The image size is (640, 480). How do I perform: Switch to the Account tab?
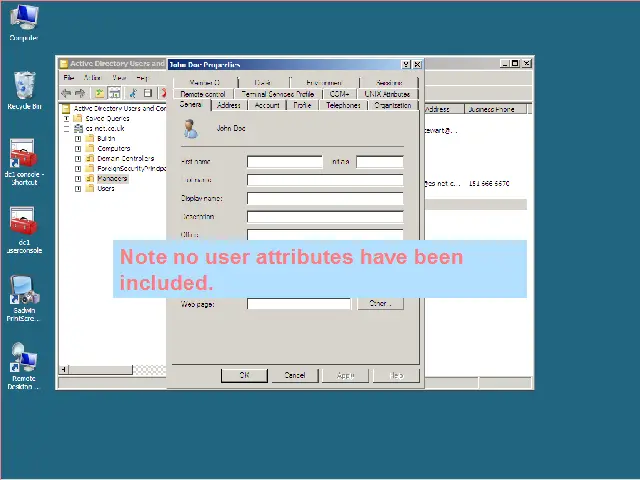(x=267, y=105)
